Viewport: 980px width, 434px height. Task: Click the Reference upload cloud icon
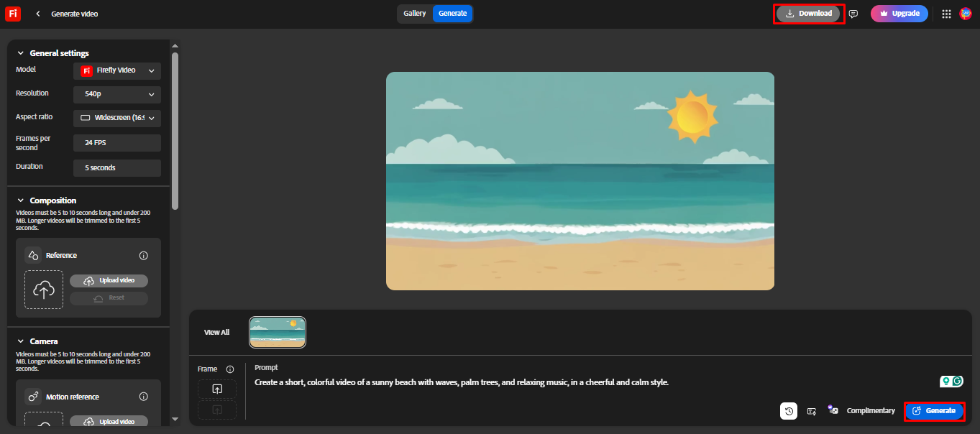click(x=44, y=289)
